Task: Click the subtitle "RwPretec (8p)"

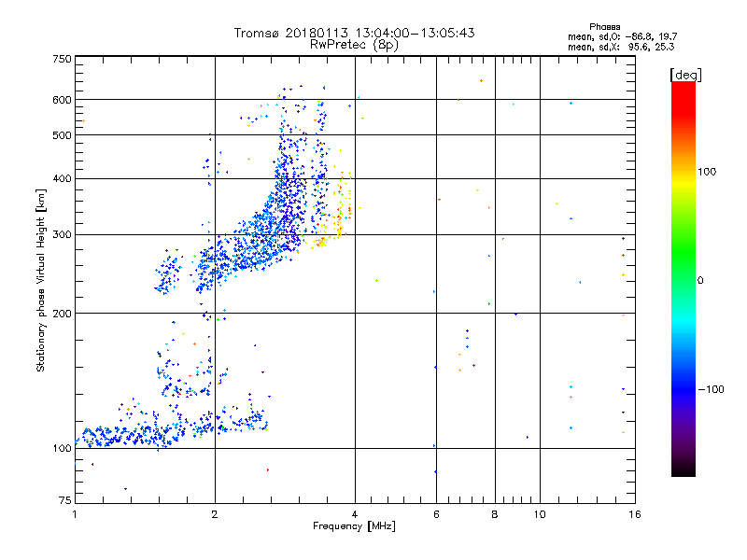Action: pos(354,45)
